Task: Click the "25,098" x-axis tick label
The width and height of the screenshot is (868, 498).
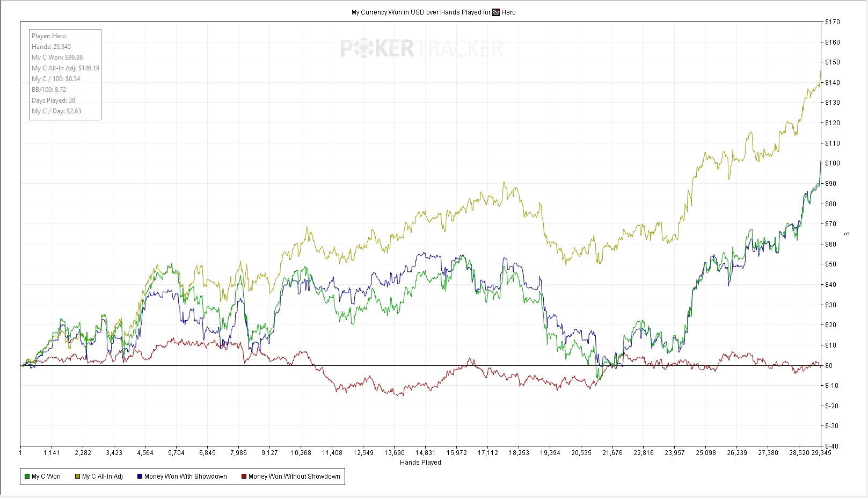Action: tap(706, 453)
